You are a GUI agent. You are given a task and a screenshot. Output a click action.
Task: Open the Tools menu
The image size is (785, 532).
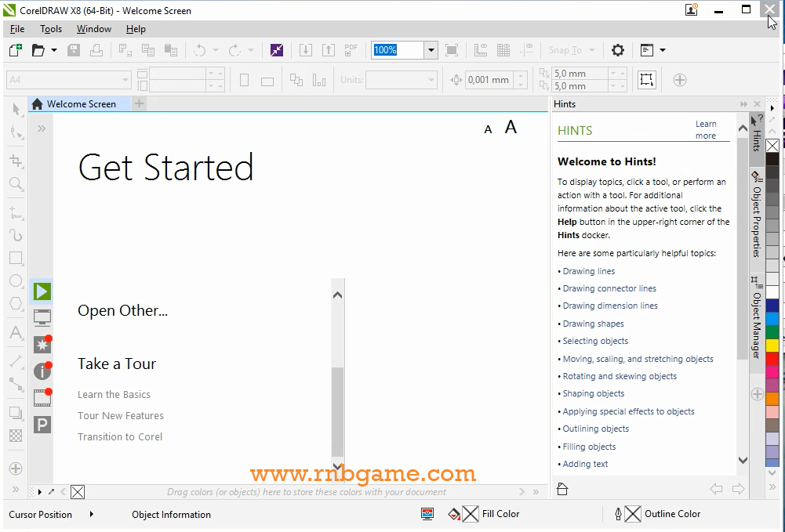coord(51,29)
